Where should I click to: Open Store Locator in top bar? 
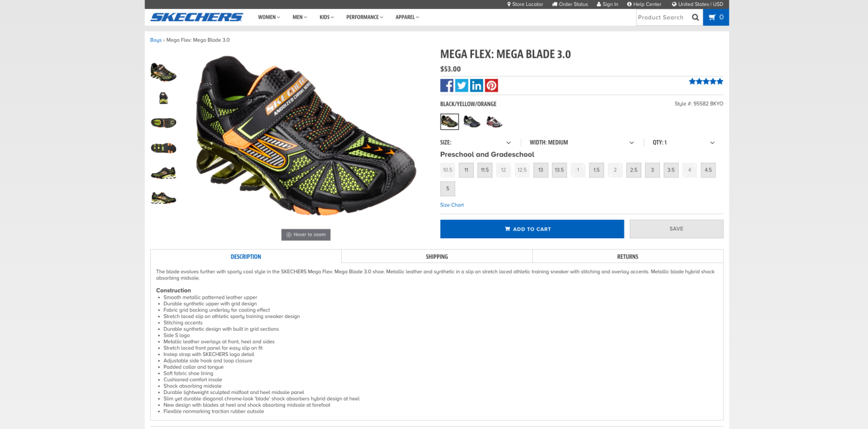pos(524,4)
